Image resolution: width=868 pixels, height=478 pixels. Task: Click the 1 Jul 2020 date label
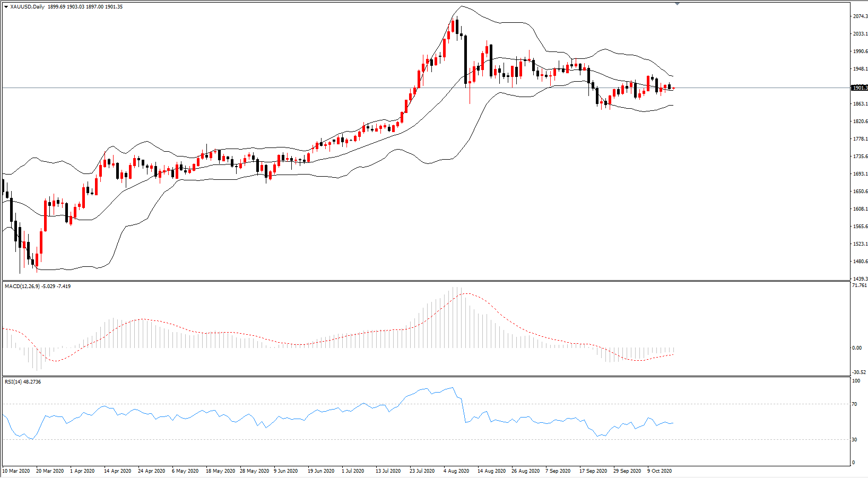tap(353, 471)
